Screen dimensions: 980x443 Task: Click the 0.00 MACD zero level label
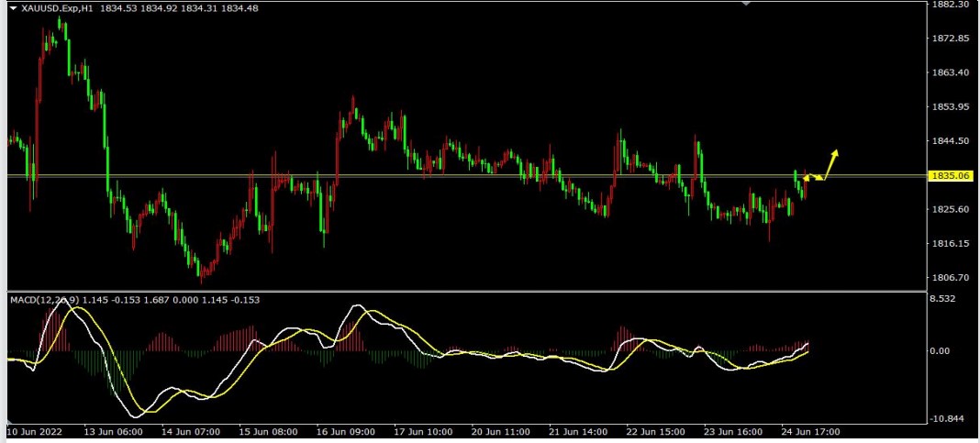(x=941, y=351)
